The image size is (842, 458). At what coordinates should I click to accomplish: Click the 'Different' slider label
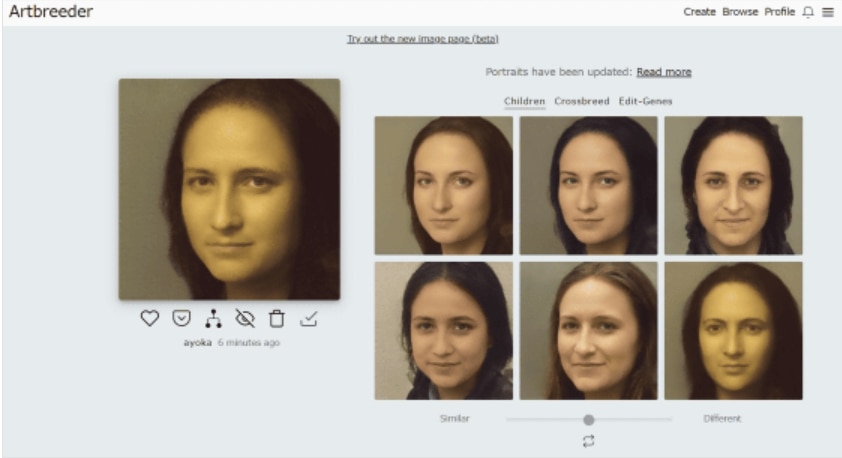(722, 418)
